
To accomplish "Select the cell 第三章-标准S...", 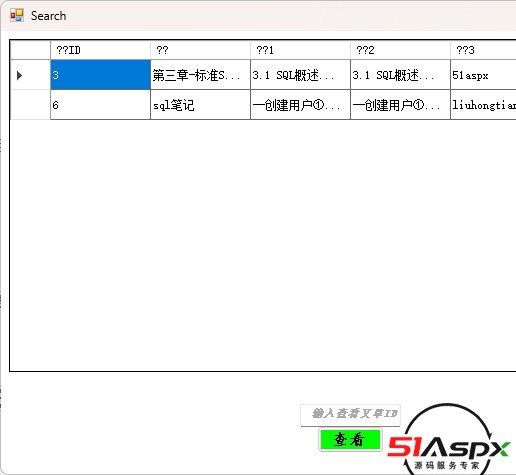I will [200, 75].
